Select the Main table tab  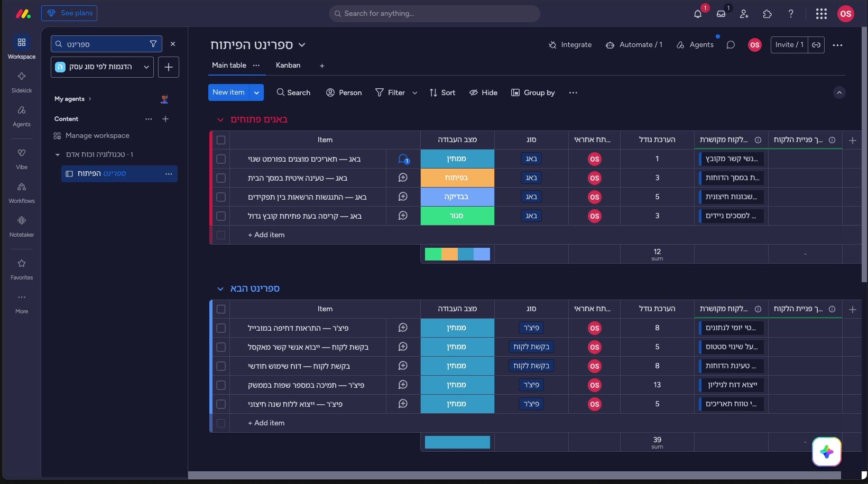tap(229, 65)
